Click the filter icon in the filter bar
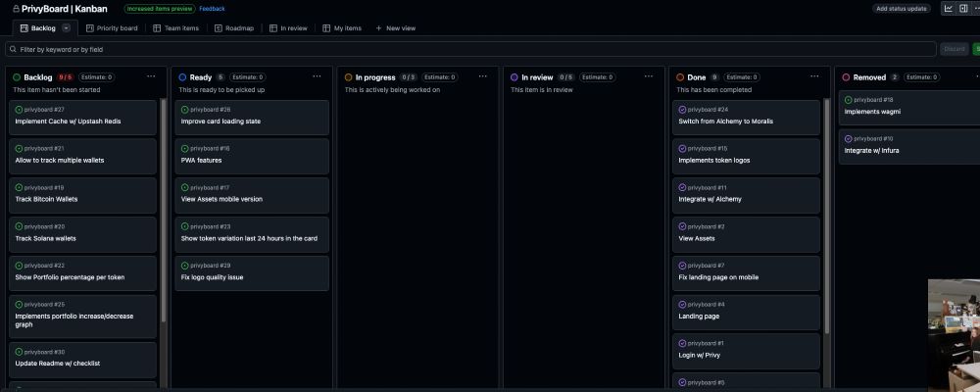 pyautogui.click(x=13, y=49)
